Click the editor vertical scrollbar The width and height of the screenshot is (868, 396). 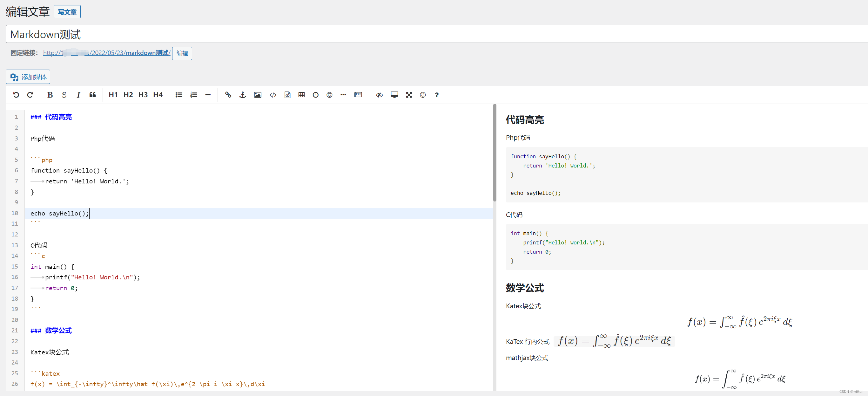pyautogui.click(x=495, y=153)
